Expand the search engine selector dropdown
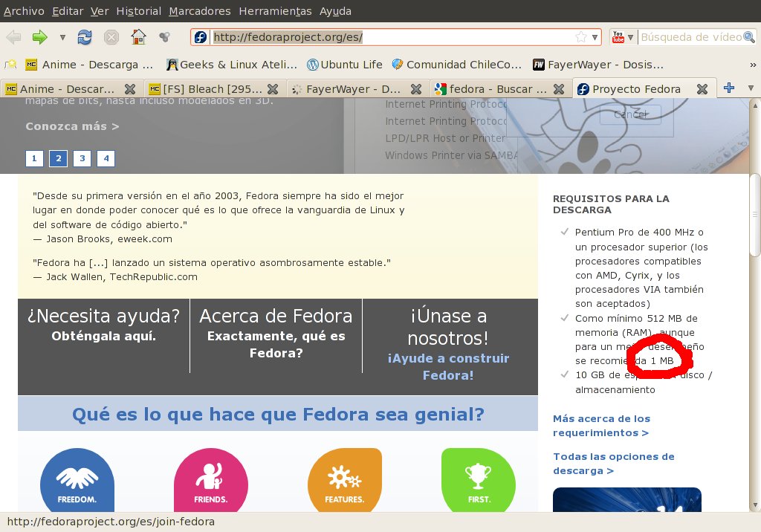Viewport: 761px width, 532px height. [630, 37]
